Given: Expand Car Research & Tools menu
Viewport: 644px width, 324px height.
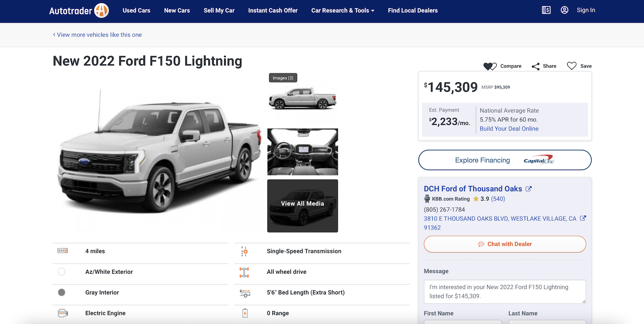Looking at the screenshot, I should (343, 10).
